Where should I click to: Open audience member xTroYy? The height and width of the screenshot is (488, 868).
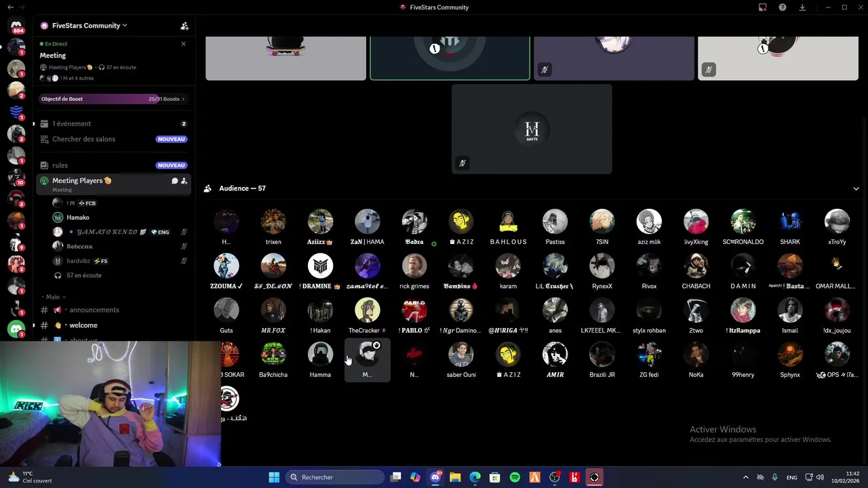837,227
